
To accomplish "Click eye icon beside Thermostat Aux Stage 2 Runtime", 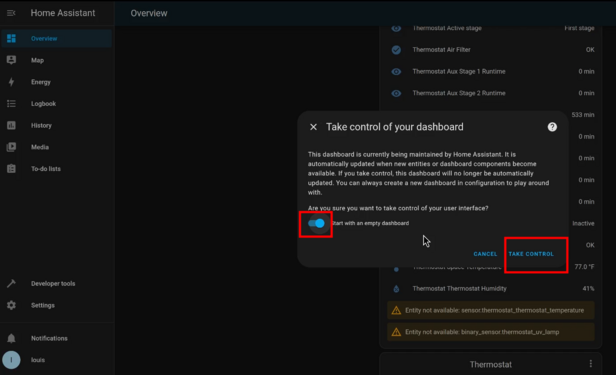I will (x=396, y=93).
